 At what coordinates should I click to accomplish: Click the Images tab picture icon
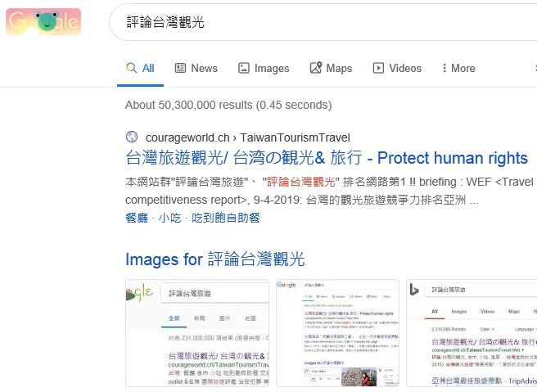tap(243, 68)
